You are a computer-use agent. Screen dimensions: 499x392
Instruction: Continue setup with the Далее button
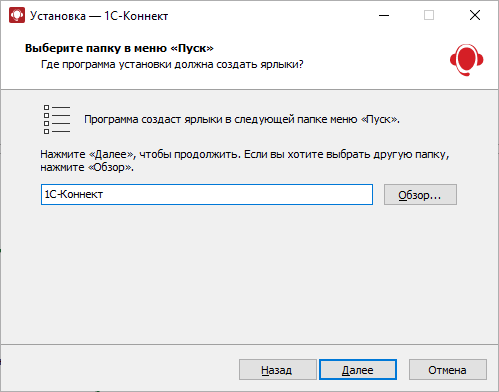[358, 370]
